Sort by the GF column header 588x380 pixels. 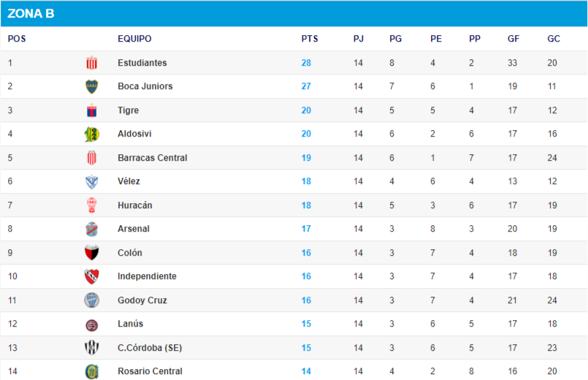coord(513,39)
